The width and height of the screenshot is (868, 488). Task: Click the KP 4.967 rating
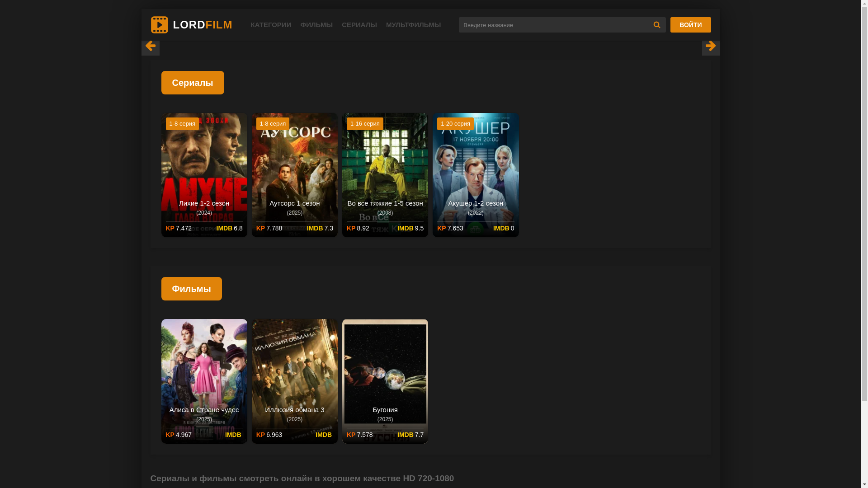(179, 435)
